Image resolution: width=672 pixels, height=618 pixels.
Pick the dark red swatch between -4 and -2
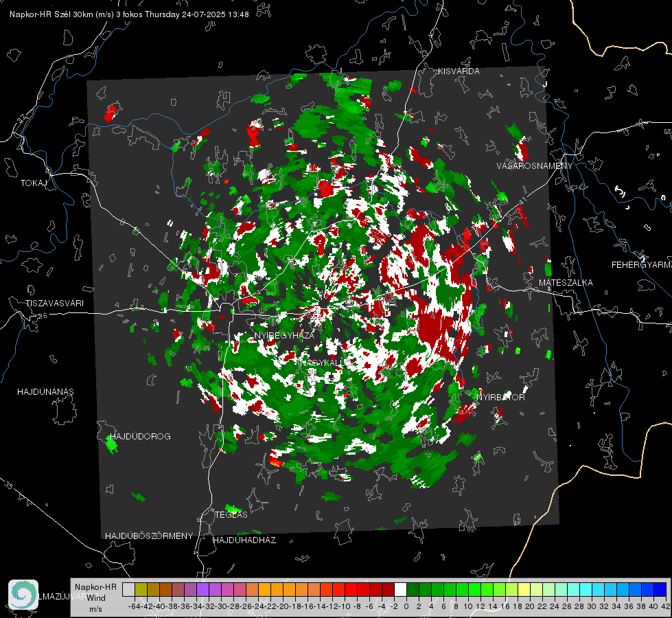pyautogui.click(x=388, y=590)
